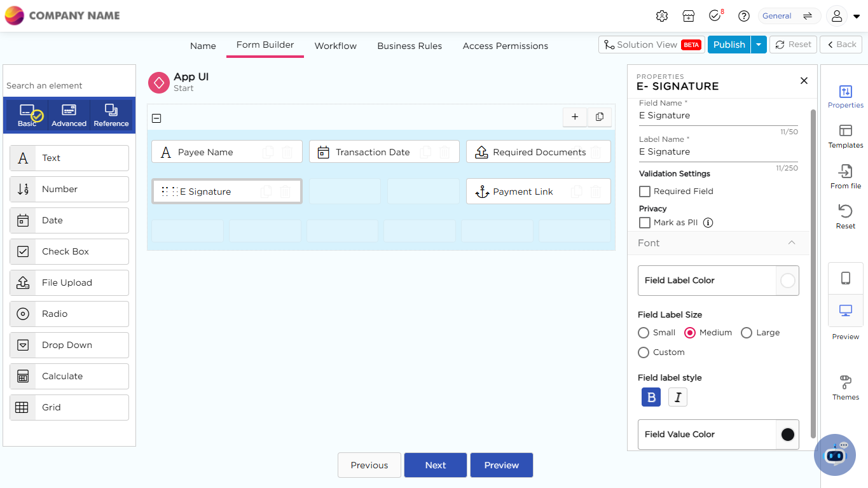The width and height of the screenshot is (868, 488).
Task: Open the Publish dropdown arrow
Action: click(759, 45)
